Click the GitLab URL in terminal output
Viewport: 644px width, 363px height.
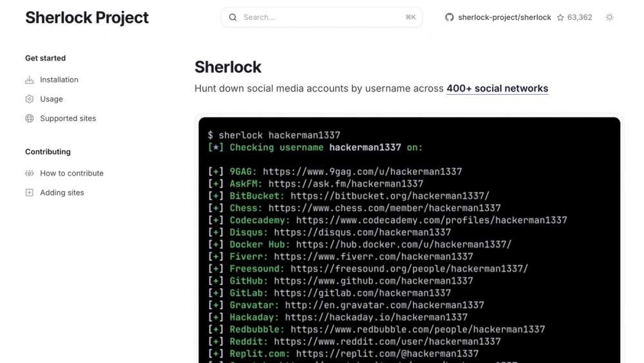362,293
